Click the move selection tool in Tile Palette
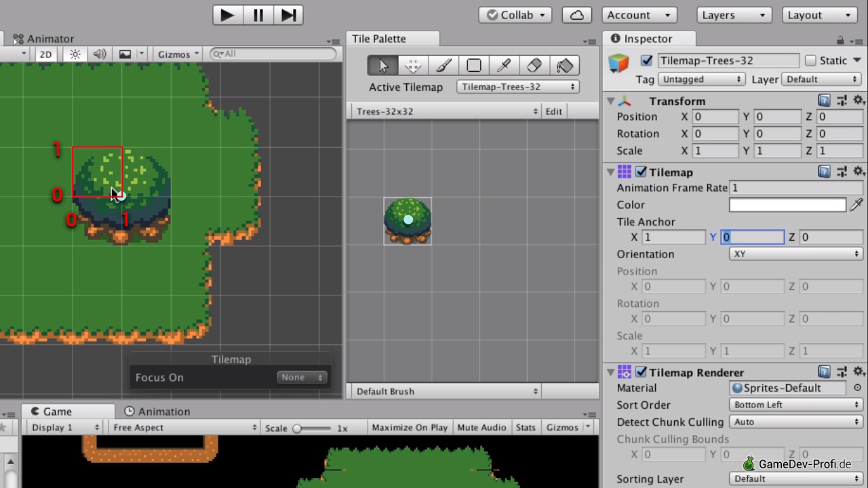 click(413, 66)
